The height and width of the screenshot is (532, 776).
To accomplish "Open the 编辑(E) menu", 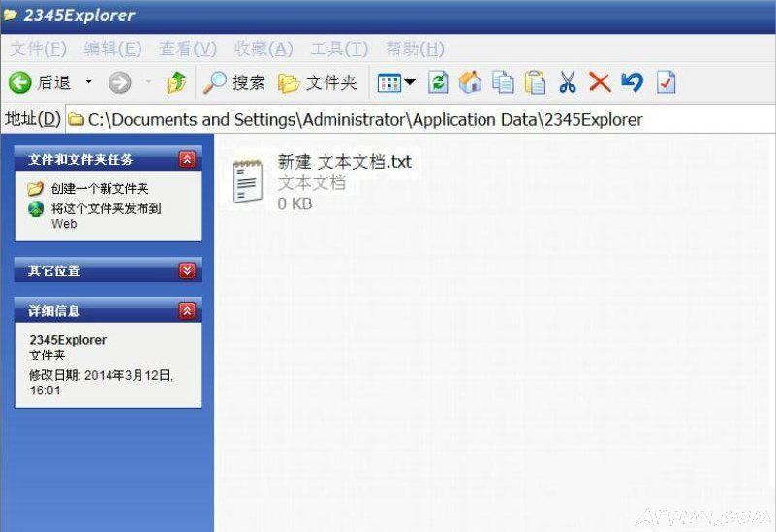I will click(112, 48).
